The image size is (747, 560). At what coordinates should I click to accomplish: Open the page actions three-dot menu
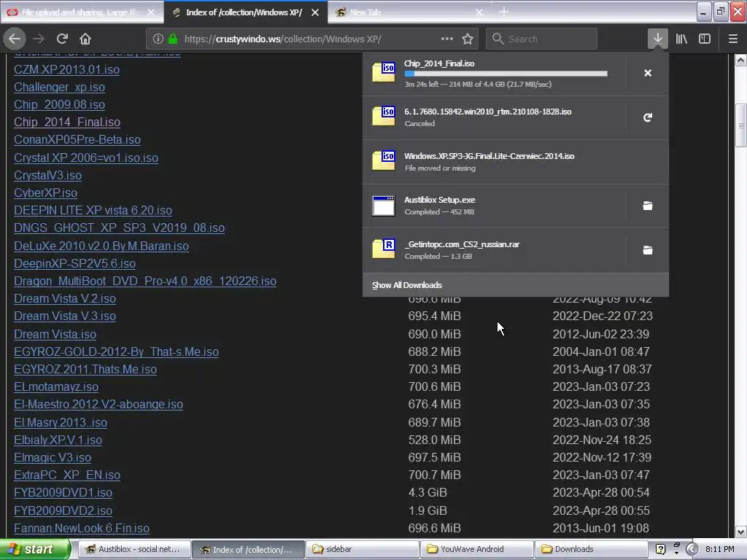(447, 39)
